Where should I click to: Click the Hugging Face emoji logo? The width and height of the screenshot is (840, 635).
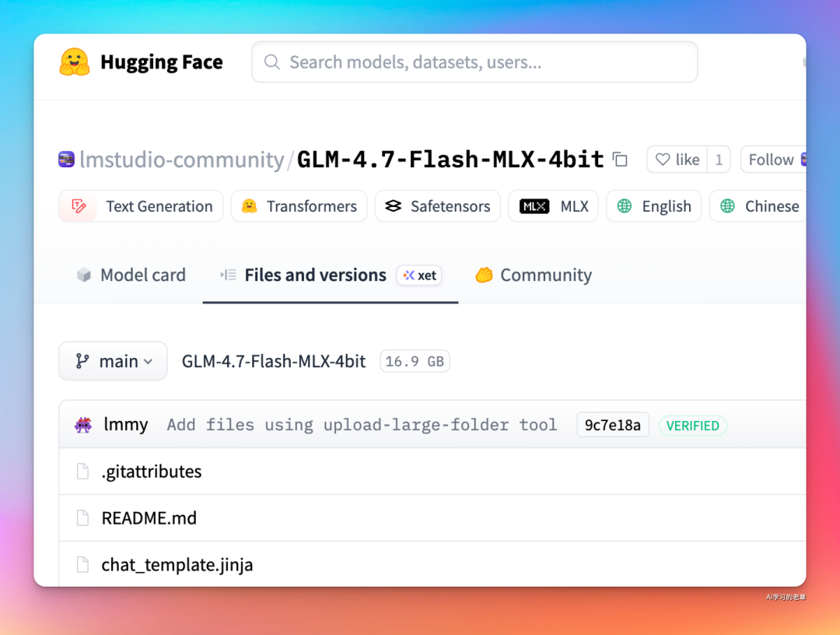(75, 62)
